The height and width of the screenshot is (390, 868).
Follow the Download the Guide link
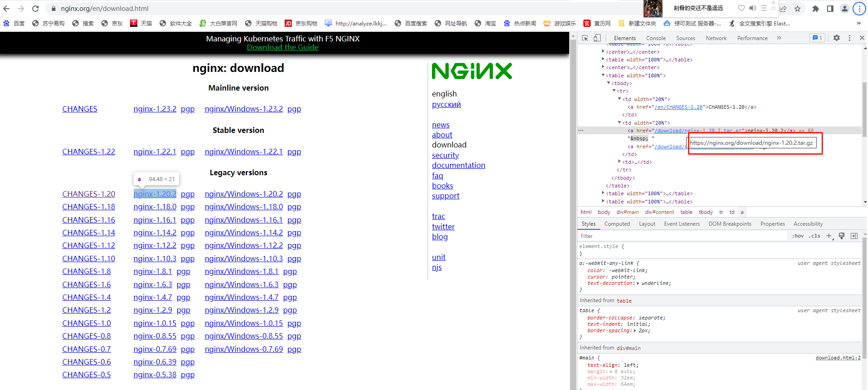tap(283, 47)
